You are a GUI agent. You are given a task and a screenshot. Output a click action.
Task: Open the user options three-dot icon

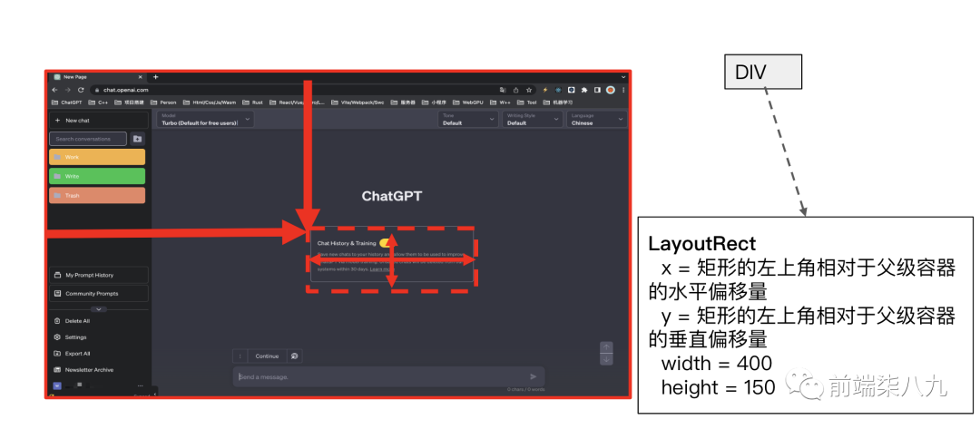140,385
